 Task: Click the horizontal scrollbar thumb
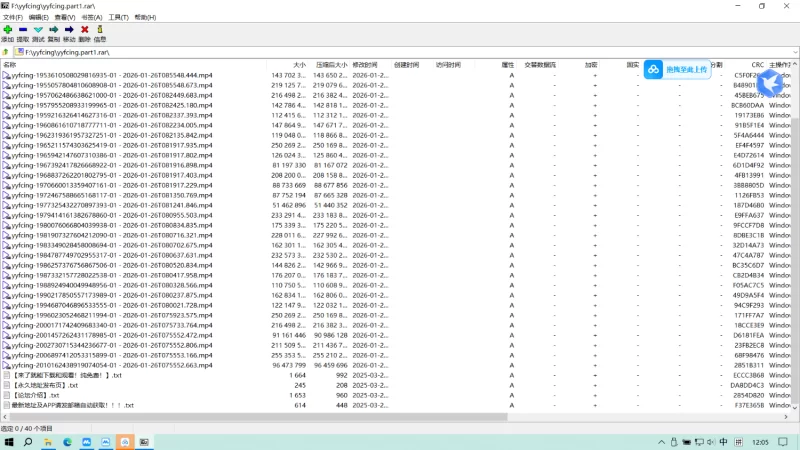[258, 417]
